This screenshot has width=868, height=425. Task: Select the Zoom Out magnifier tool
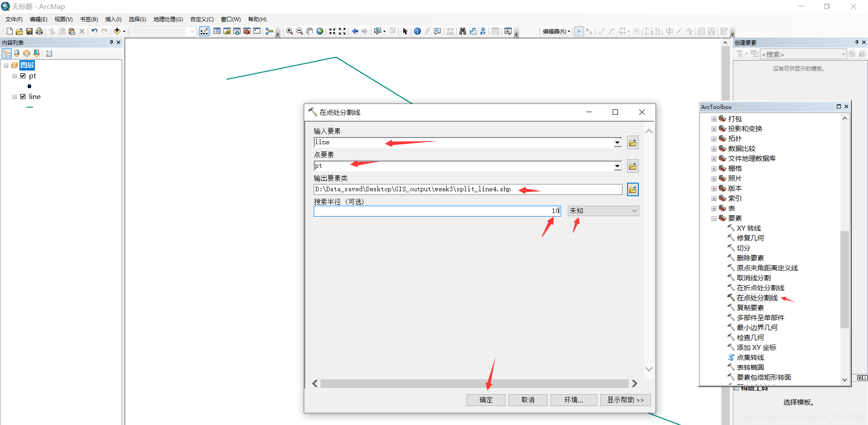tap(299, 31)
